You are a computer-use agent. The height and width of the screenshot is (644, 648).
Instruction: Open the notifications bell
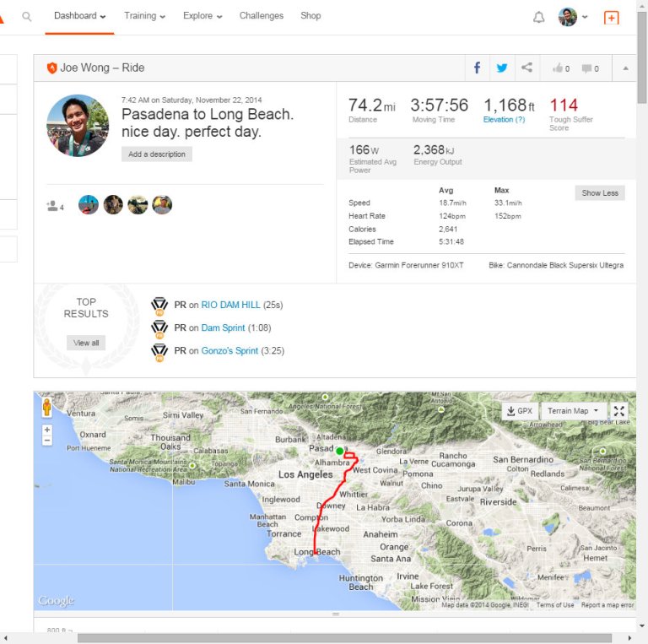539,17
